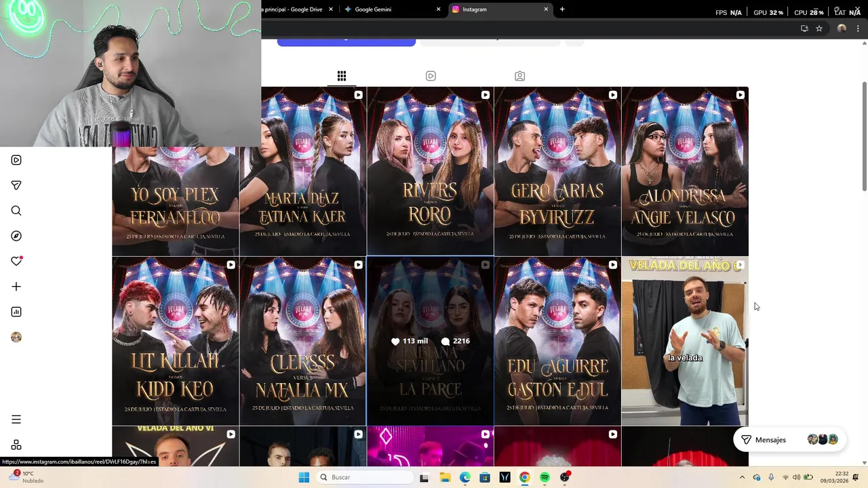This screenshot has height=488, width=868.
Task: Open Chrome three-dot menu
Action: [859, 28]
